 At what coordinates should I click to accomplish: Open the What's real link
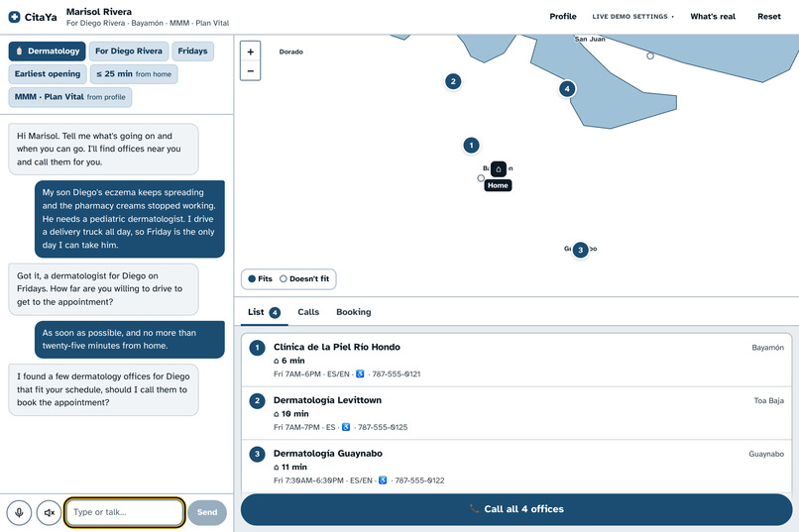(713, 16)
